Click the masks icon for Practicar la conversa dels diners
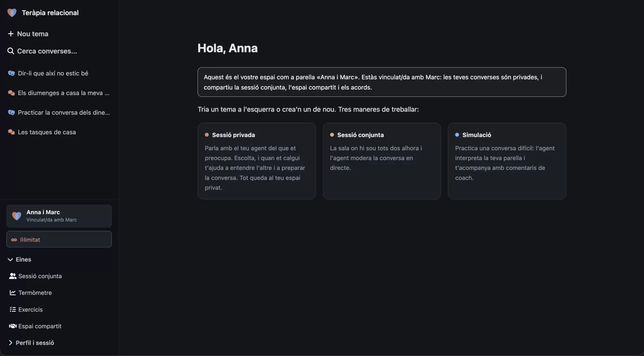 [x=11, y=113]
